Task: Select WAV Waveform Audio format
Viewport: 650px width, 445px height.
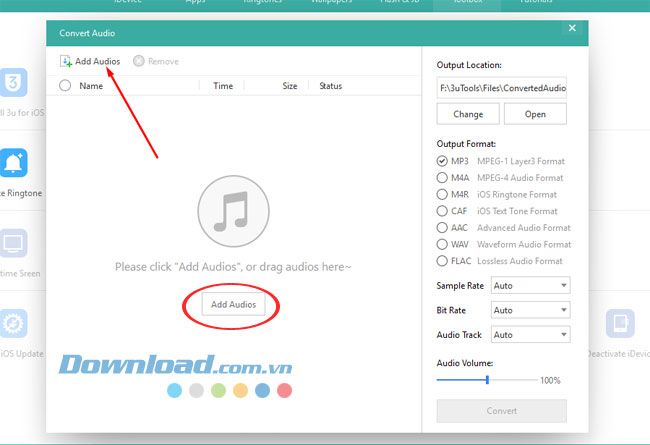Action: point(442,244)
